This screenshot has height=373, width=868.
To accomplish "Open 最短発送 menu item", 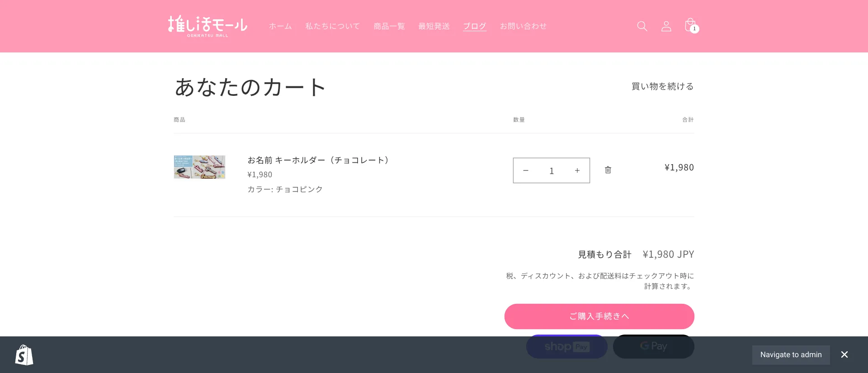I will 434,26.
